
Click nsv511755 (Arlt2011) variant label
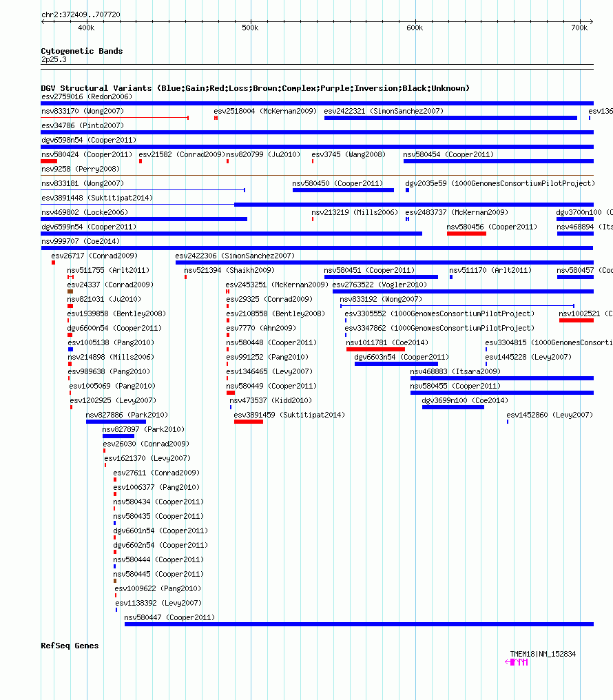tap(108, 271)
